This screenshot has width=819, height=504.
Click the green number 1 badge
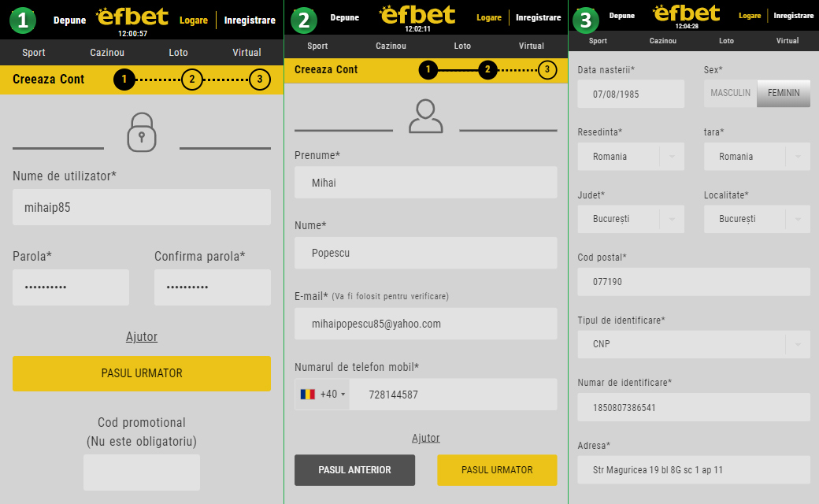pos(23,20)
